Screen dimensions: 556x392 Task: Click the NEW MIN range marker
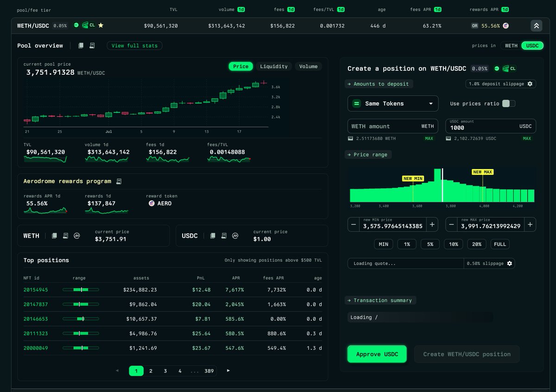click(413, 178)
